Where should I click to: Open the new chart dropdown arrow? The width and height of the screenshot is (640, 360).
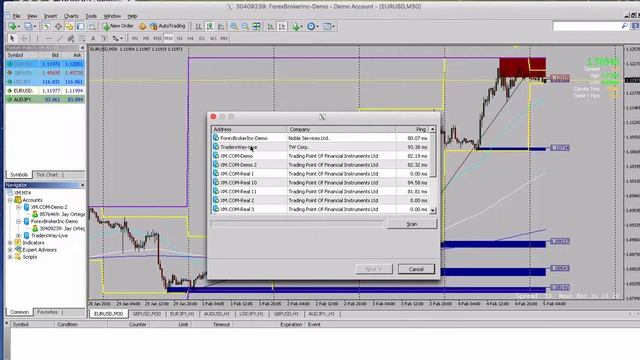19,26
